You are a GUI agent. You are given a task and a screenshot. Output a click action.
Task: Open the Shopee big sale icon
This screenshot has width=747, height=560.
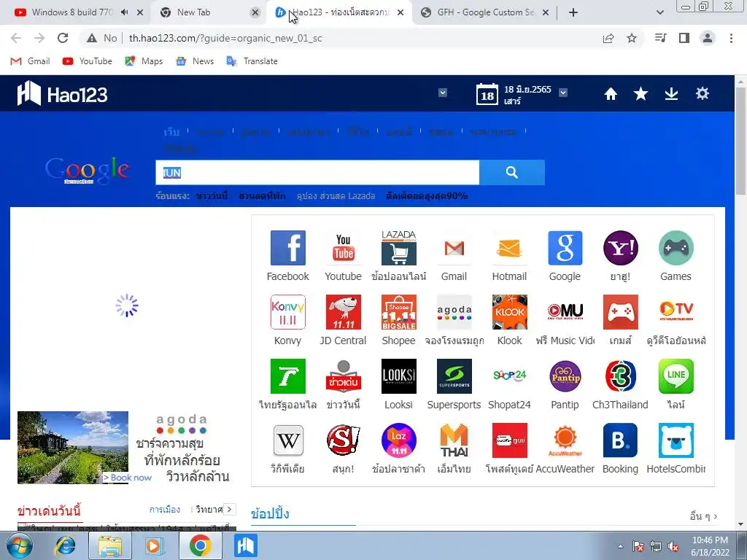[399, 312]
